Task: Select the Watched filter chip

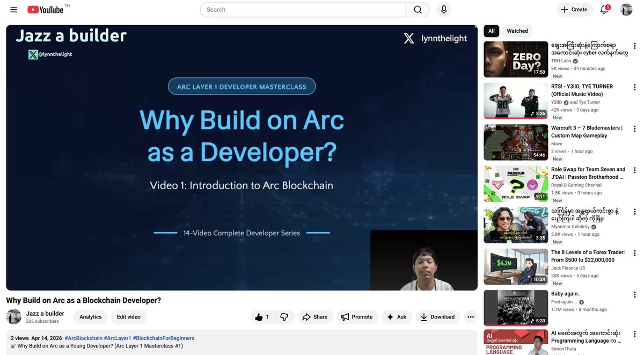Action: (517, 31)
